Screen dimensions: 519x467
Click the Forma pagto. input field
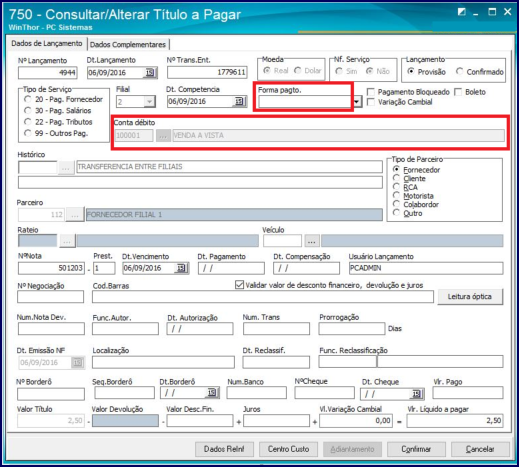[306, 102]
